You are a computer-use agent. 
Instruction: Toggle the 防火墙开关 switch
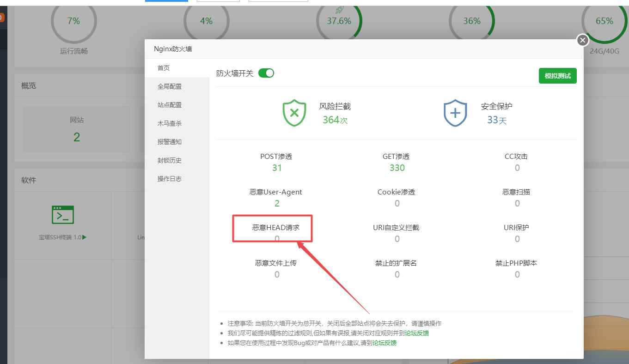coord(266,73)
